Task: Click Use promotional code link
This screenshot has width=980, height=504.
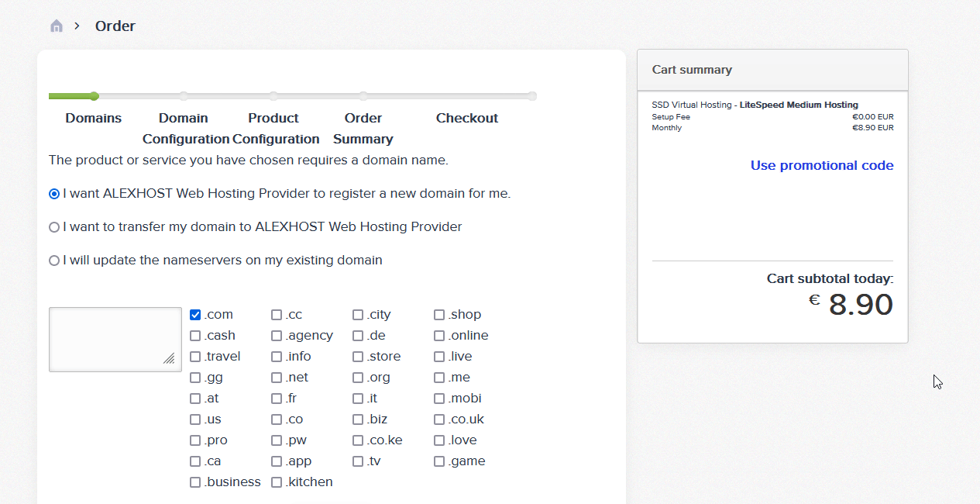Action: click(822, 165)
